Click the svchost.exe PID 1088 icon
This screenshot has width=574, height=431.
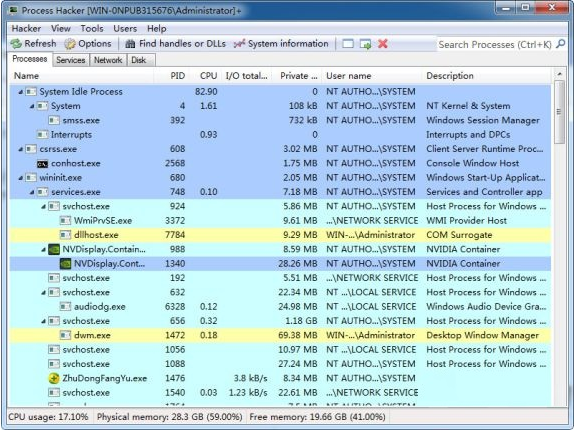pos(54,364)
